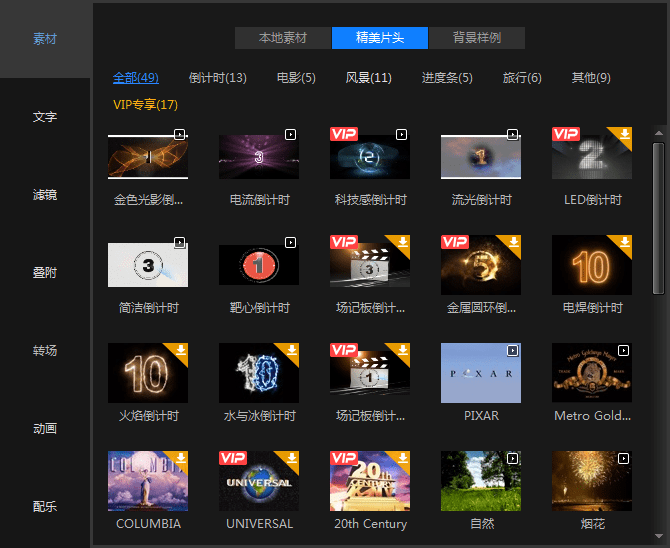Viewport: 670px width, 548px height.
Task: Open the 转场 sidebar section
Action: [45, 351]
